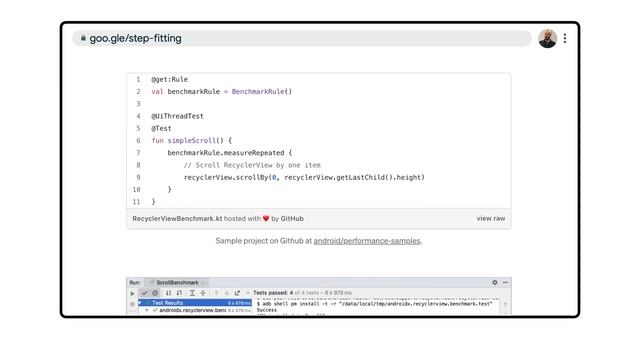Switch to the ScrollBenchmark run tab

tap(177, 282)
